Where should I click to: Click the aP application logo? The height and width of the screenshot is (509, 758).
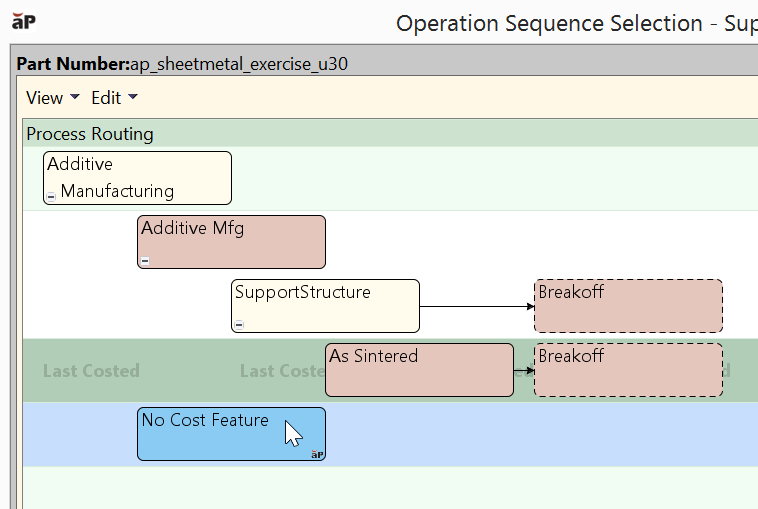[24, 22]
